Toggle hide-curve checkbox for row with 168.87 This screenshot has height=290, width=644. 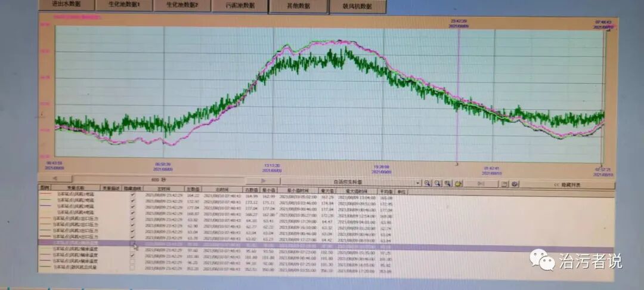coord(132,213)
